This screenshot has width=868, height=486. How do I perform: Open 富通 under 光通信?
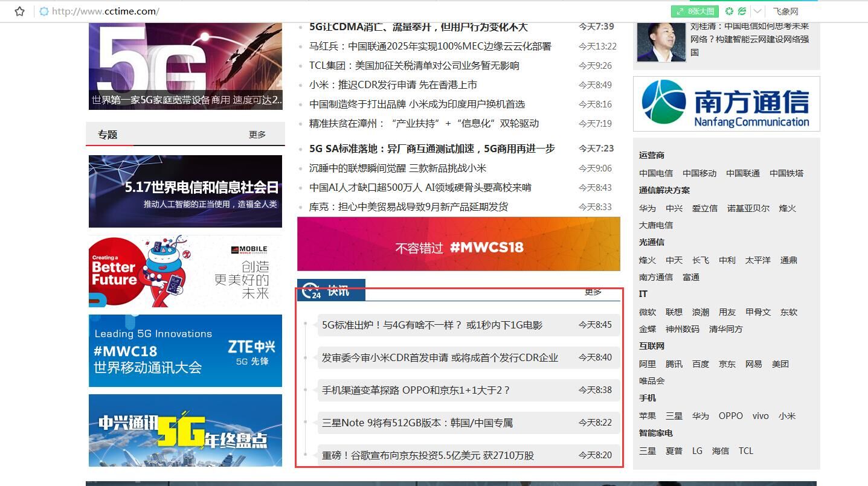point(691,277)
